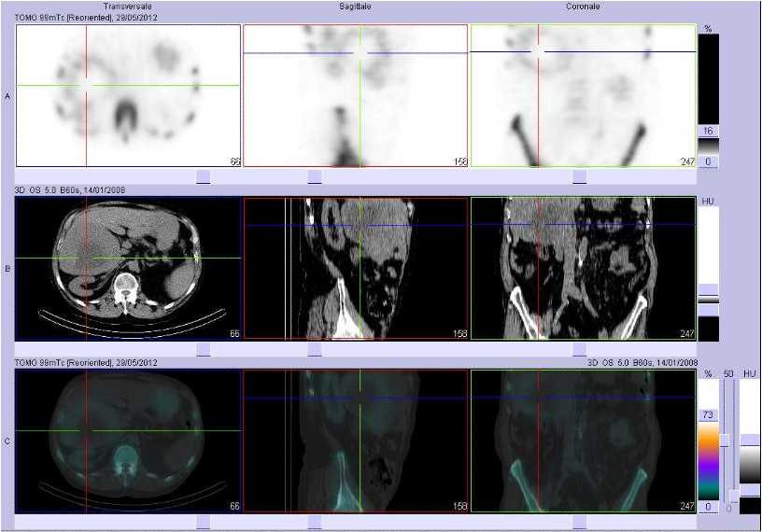Grab the lower blend slider handle near the bottom
Image resolution: width=762 pixels, height=532 pixels.
[x=734, y=496]
